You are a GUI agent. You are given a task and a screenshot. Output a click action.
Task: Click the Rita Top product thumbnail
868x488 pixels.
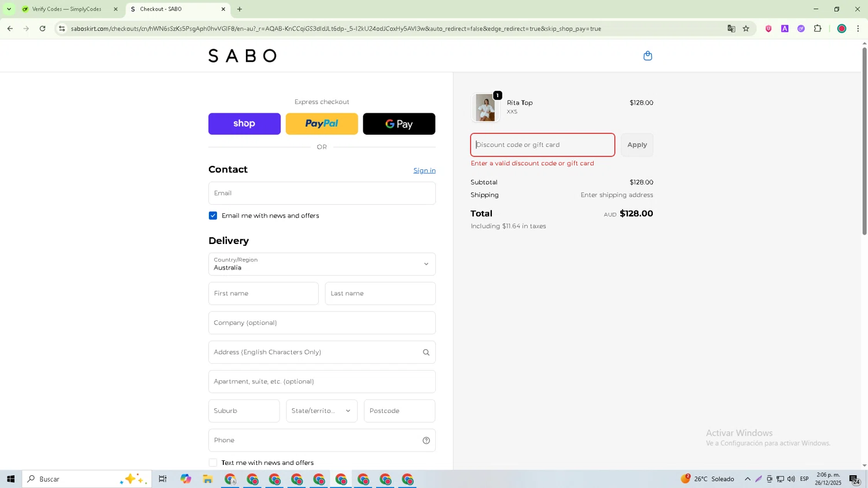pos(485,108)
